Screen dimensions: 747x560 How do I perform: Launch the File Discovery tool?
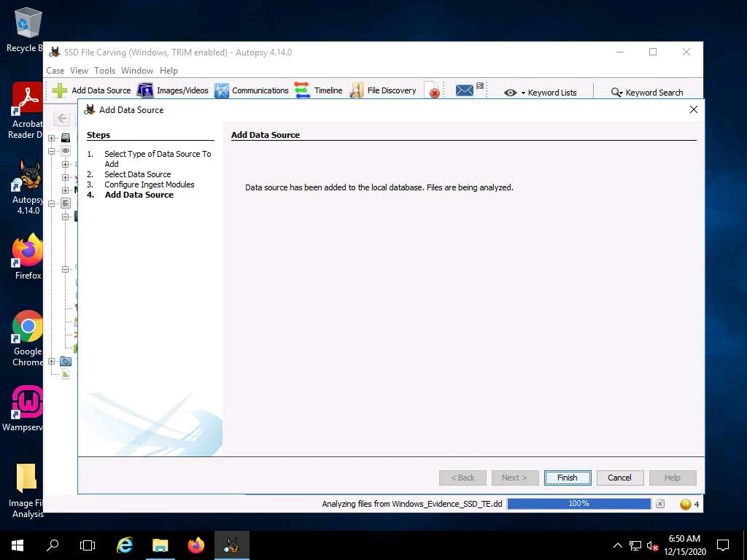click(382, 90)
